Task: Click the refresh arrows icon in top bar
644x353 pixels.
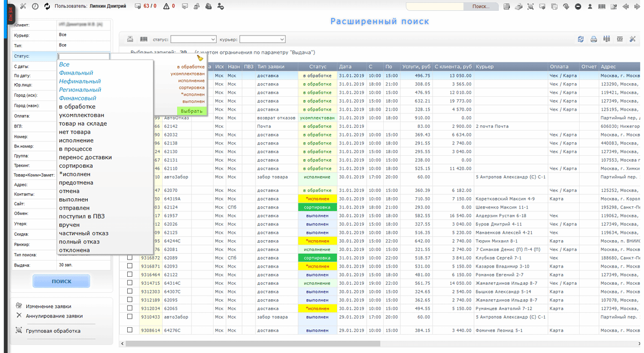Action: pos(47,6)
